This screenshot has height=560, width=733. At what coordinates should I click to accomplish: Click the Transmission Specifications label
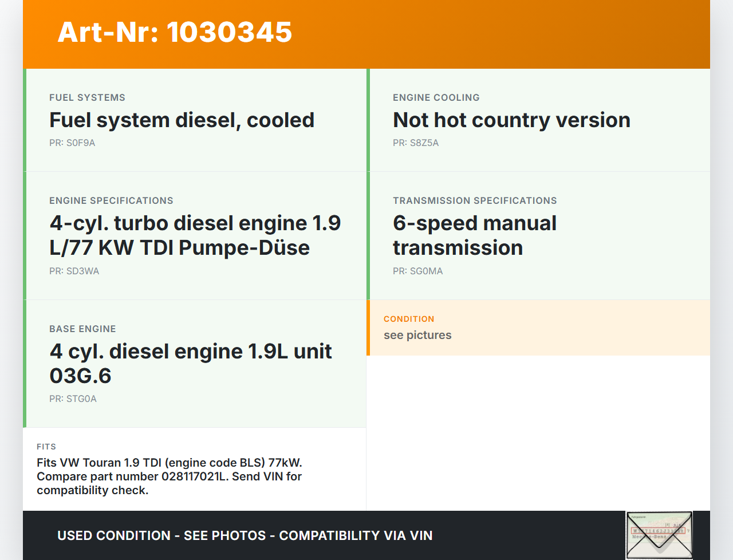pos(475,201)
